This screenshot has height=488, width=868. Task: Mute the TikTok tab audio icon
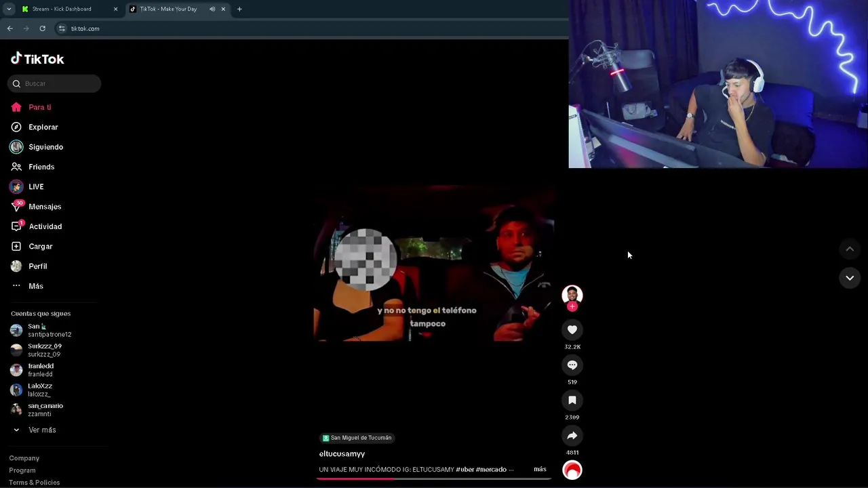tap(212, 9)
